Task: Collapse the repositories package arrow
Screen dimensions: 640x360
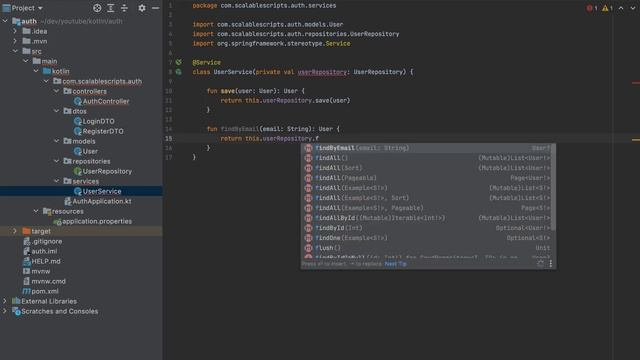Action: 56,161
